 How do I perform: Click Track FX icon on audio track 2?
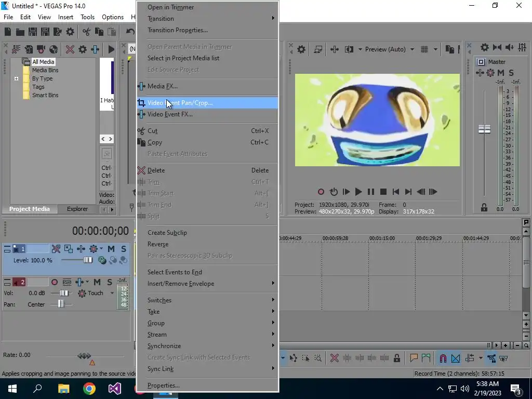[x=79, y=282]
